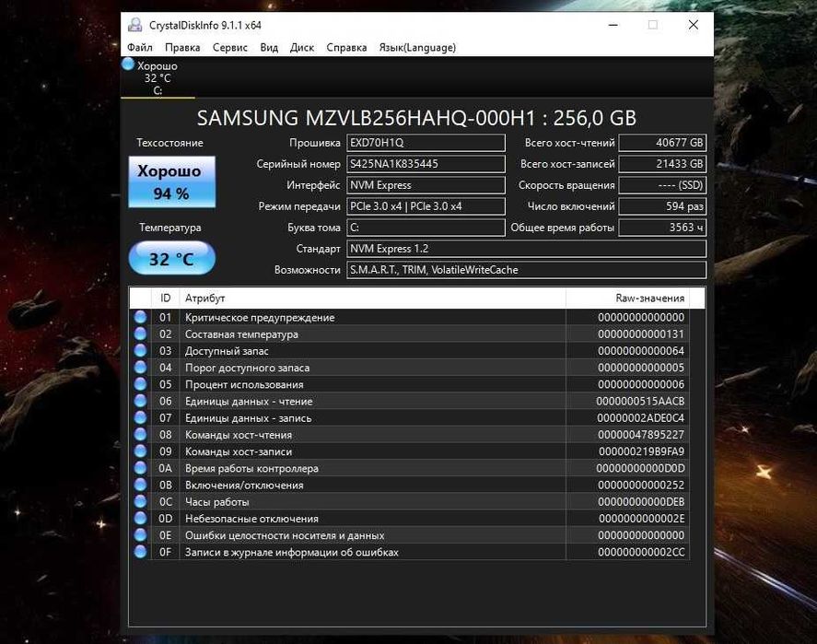Image resolution: width=817 pixels, height=644 pixels.
Task: Click the Буква тома field C:
Action: pos(426,228)
